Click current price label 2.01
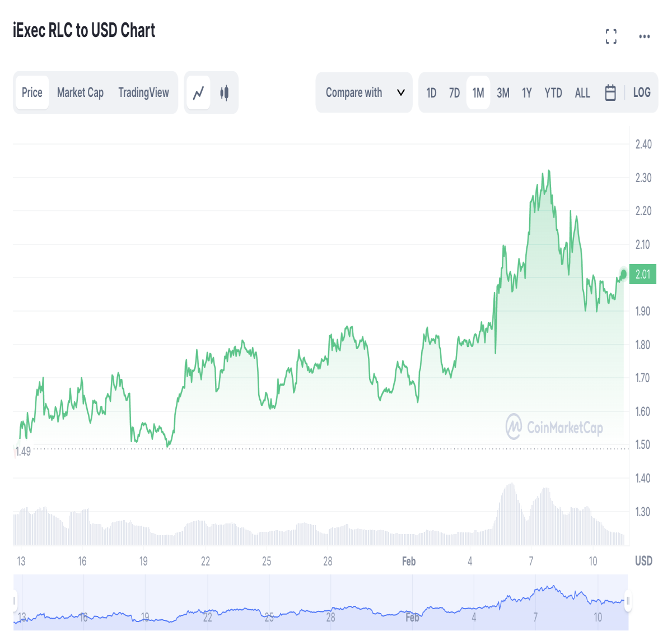This screenshot has height=640, width=672. pos(643,274)
